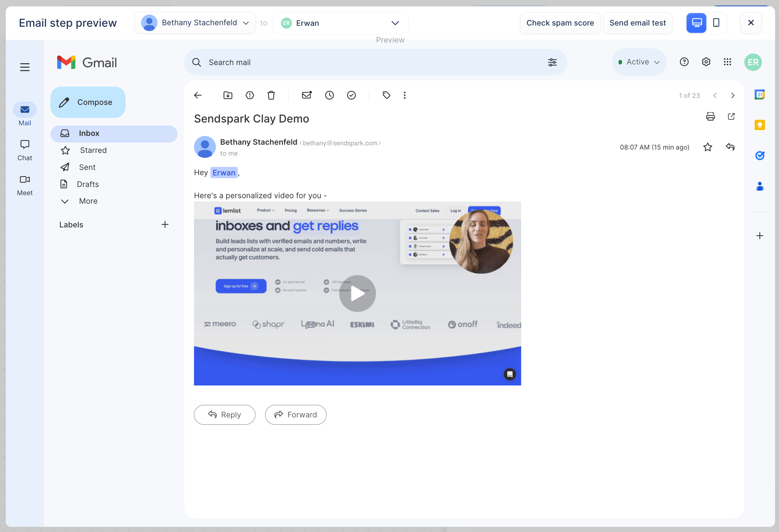Go to previous email arrow
Screen dimensions: 779x532
pyautogui.click(x=715, y=95)
